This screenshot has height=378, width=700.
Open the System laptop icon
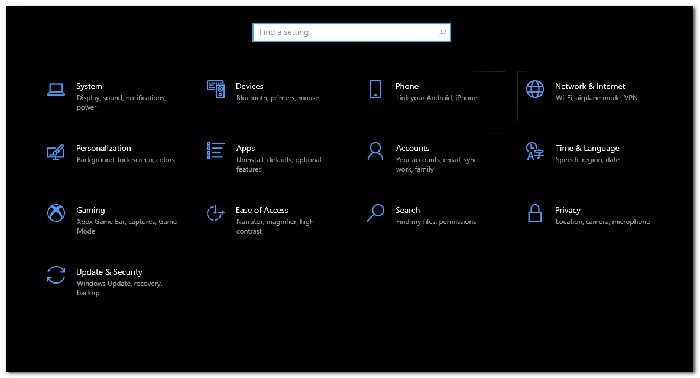56,89
